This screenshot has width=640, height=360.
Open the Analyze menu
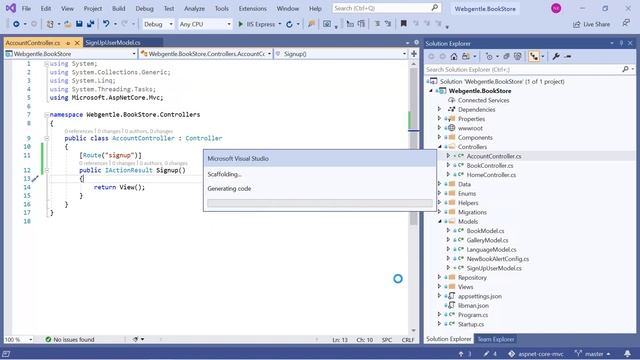194,8
